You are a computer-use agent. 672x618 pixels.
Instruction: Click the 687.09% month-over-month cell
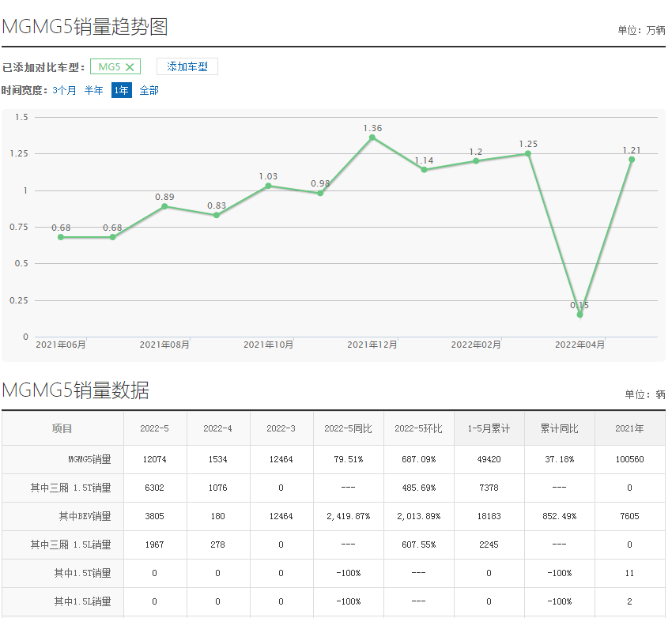(419, 459)
